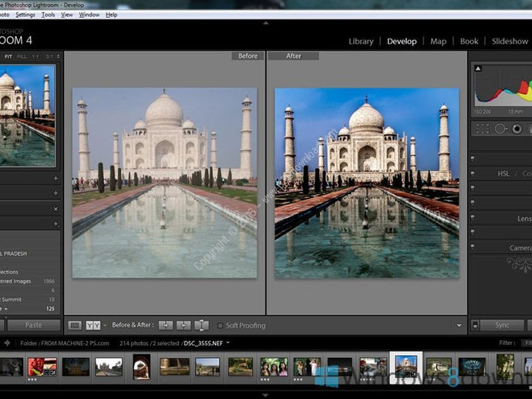Click the 'Folder : FROM MACHINE-2 PS.com' text
The height and width of the screenshot is (399, 532).
click(x=65, y=344)
